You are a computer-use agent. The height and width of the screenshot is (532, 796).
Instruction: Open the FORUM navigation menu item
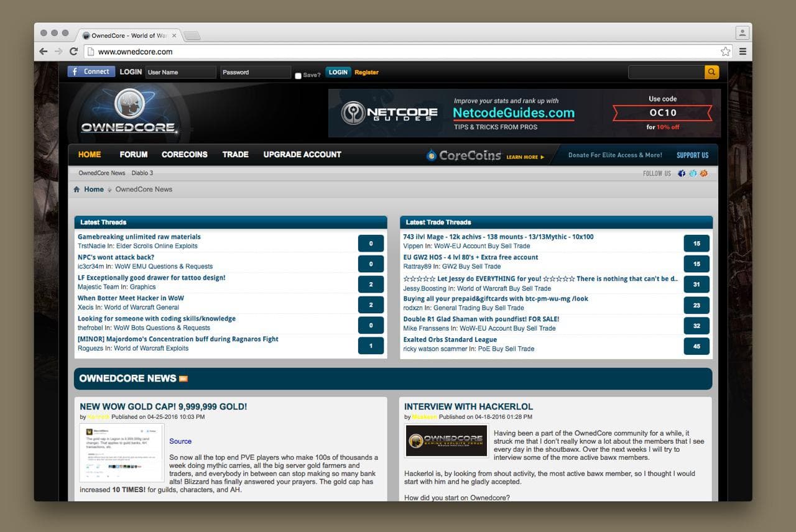[x=134, y=155]
